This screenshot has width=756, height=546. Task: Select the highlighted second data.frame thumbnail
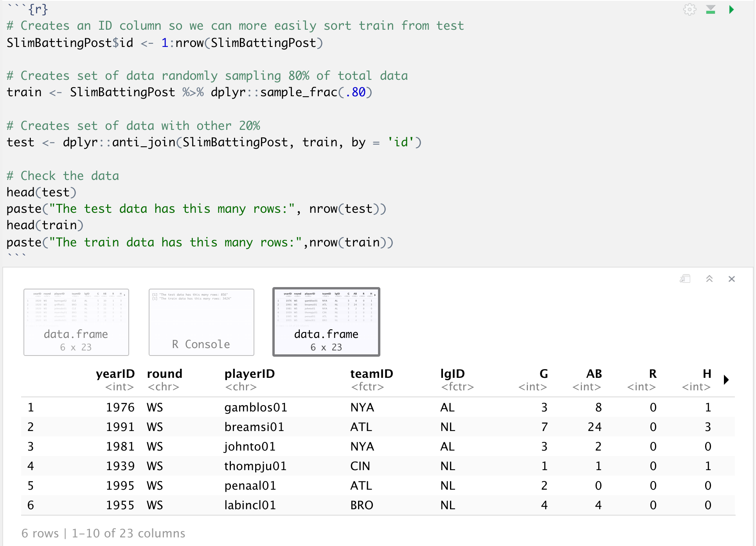click(326, 322)
